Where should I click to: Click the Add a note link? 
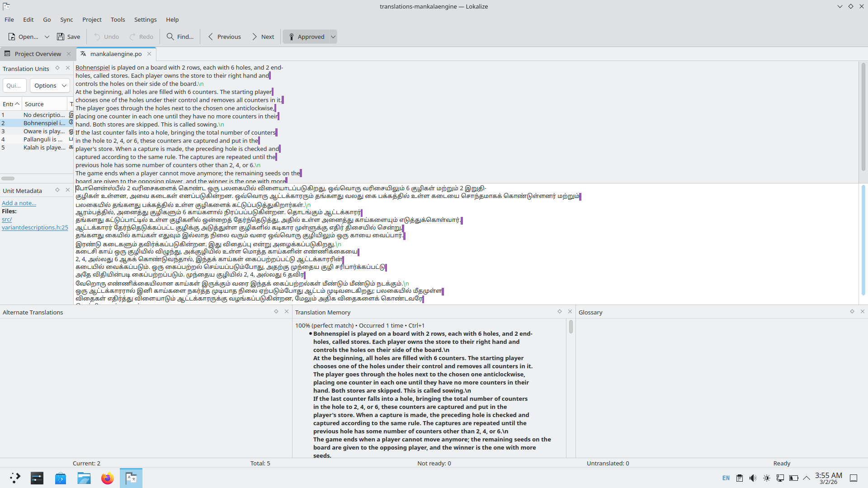(19, 203)
